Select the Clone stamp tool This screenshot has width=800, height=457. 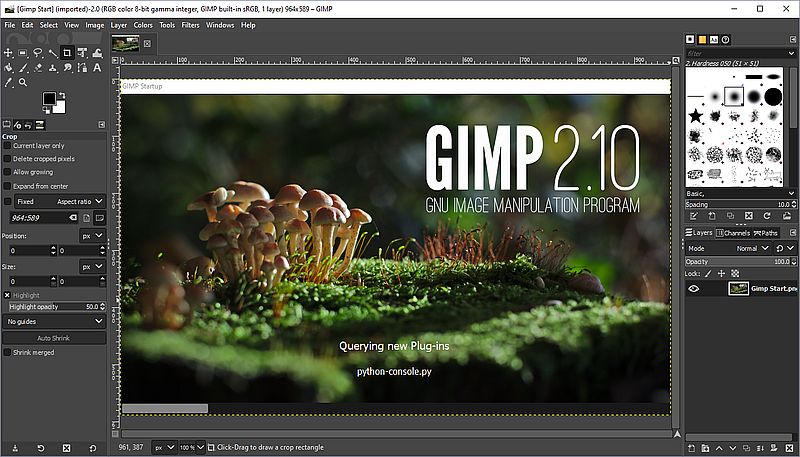(x=53, y=67)
